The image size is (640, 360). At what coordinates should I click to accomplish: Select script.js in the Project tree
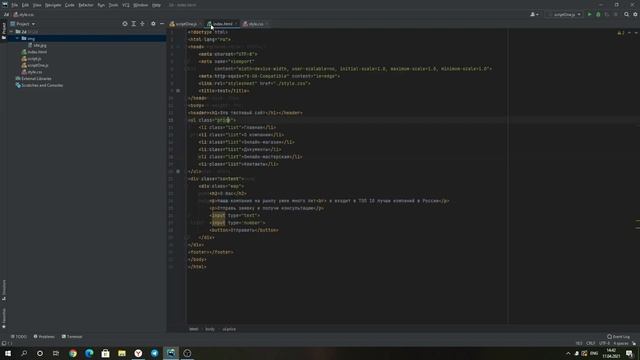pyautogui.click(x=31, y=59)
